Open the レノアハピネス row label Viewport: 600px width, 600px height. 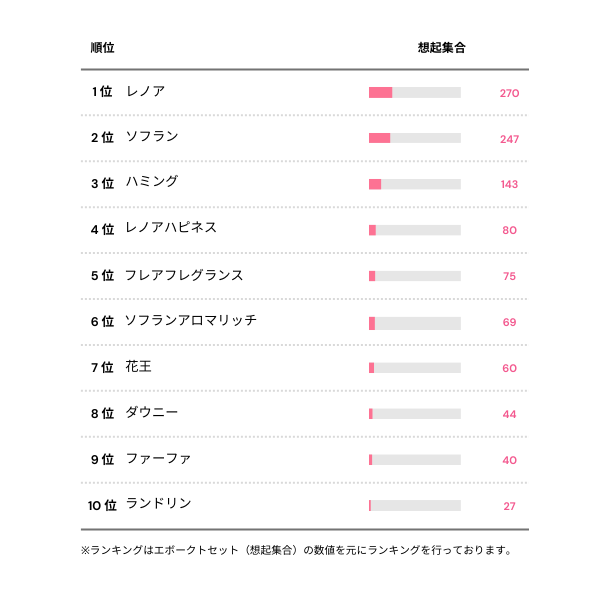coord(171,228)
